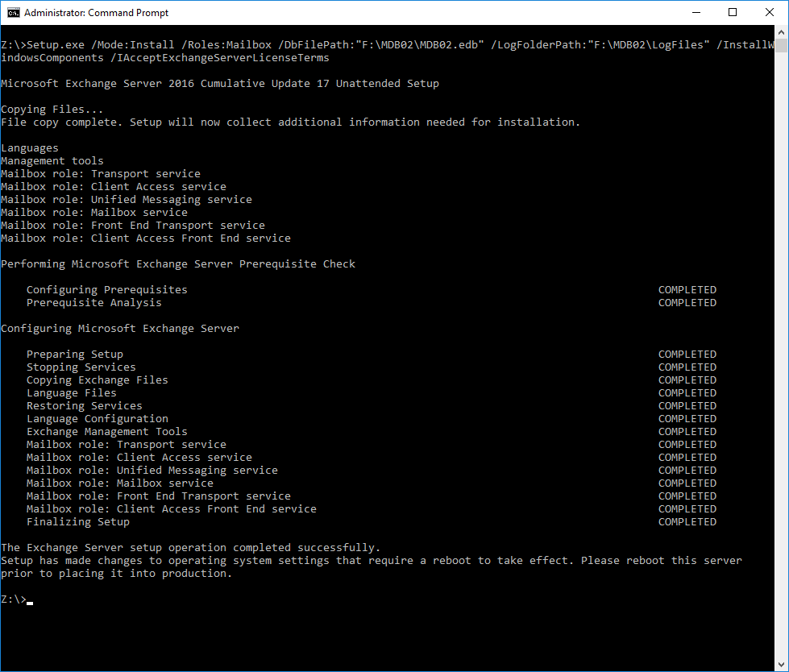Click the scrollbar up arrow
The height and width of the screenshot is (672, 789).
point(782,33)
